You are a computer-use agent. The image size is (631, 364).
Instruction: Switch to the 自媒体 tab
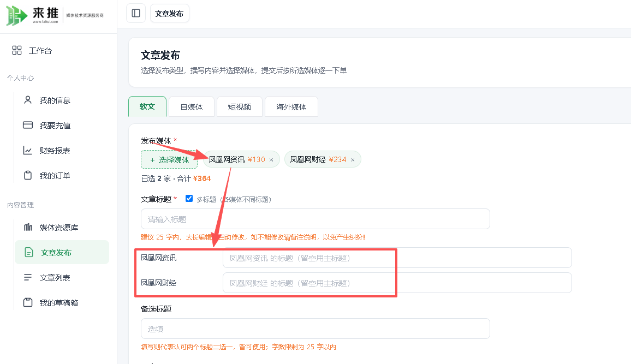192,106
